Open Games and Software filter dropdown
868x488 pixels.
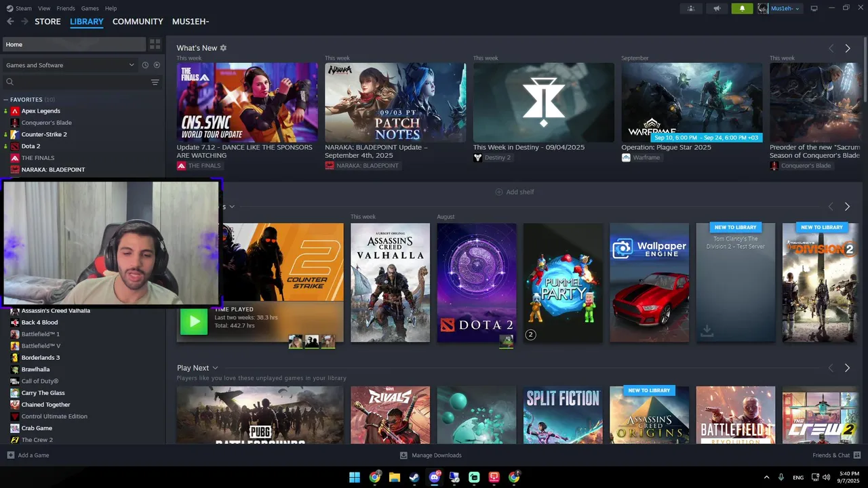point(71,65)
